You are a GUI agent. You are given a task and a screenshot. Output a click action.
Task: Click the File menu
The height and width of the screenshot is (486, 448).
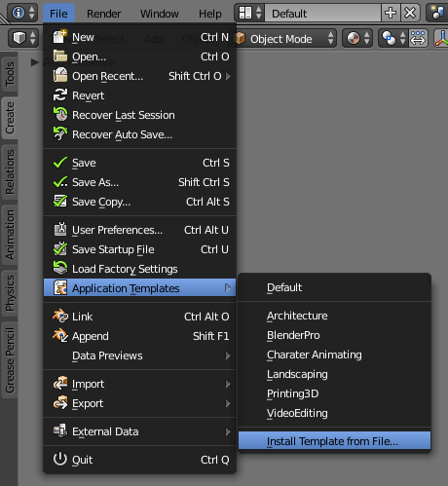coord(58,14)
